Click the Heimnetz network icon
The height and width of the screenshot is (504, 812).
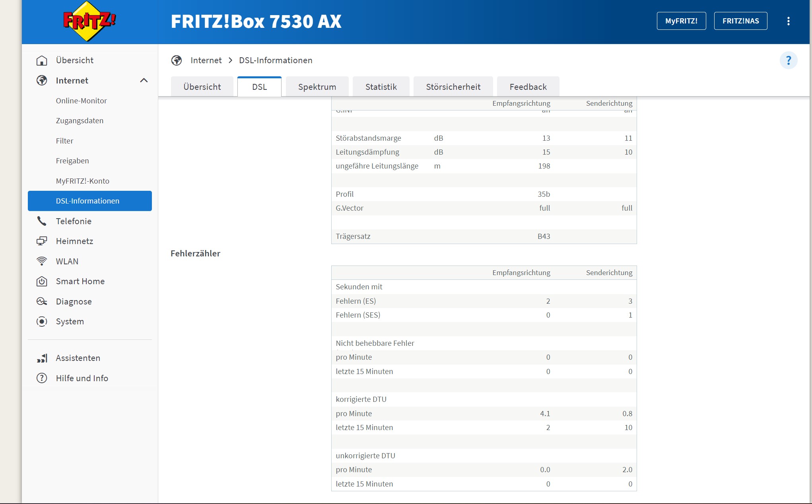42,241
